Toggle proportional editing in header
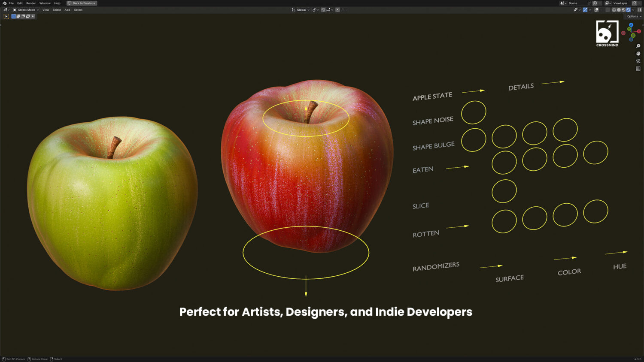The width and height of the screenshot is (644, 362). click(x=337, y=10)
